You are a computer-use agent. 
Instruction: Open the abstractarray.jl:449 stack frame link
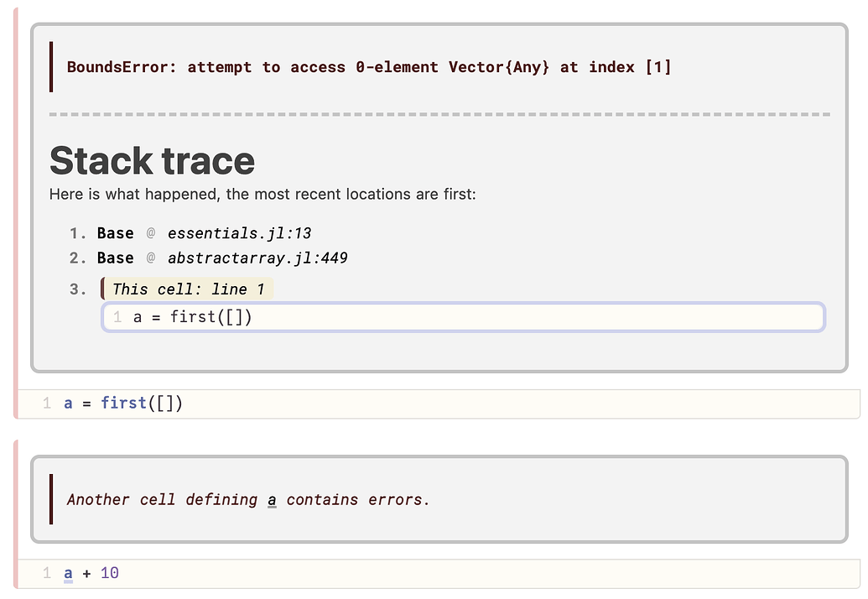pos(257,258)
